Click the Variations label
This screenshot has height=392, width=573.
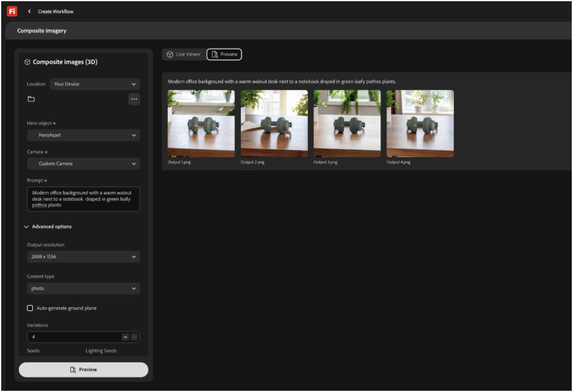[37, 326]
